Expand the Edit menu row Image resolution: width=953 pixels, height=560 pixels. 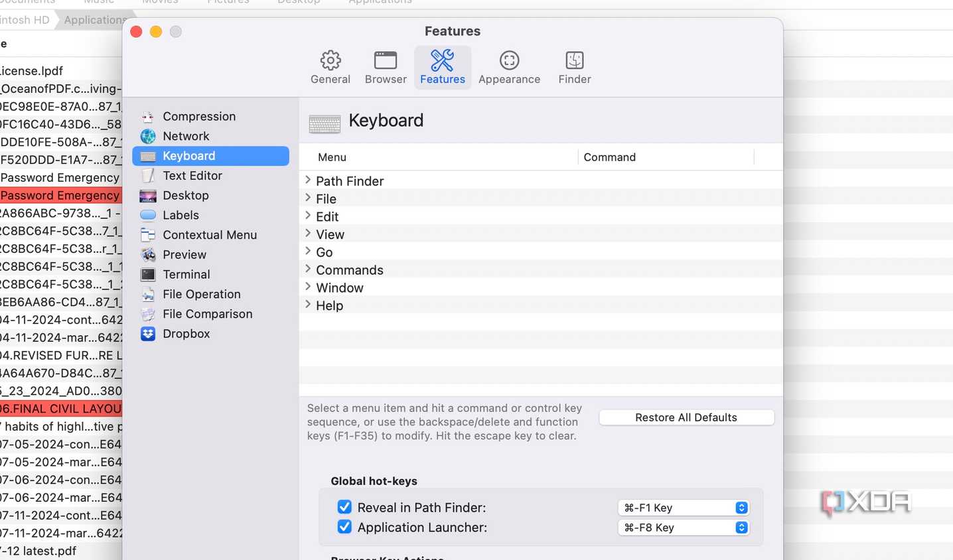[x=308, y=216]
